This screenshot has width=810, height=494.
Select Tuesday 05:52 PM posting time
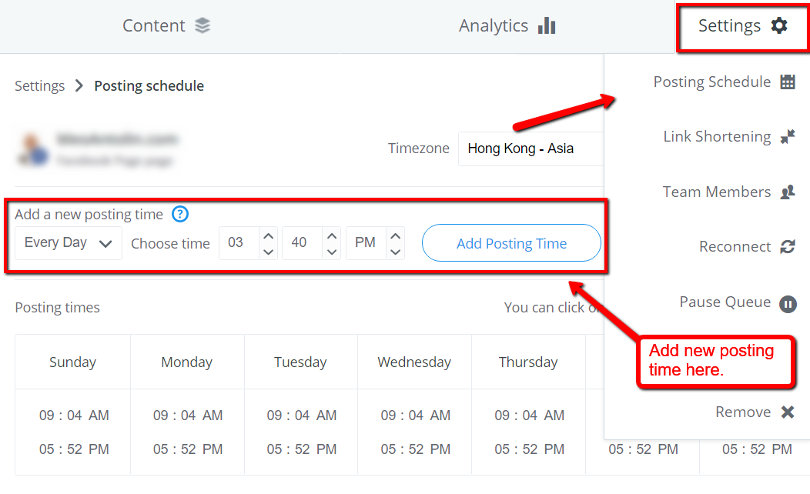click(302, 450)
